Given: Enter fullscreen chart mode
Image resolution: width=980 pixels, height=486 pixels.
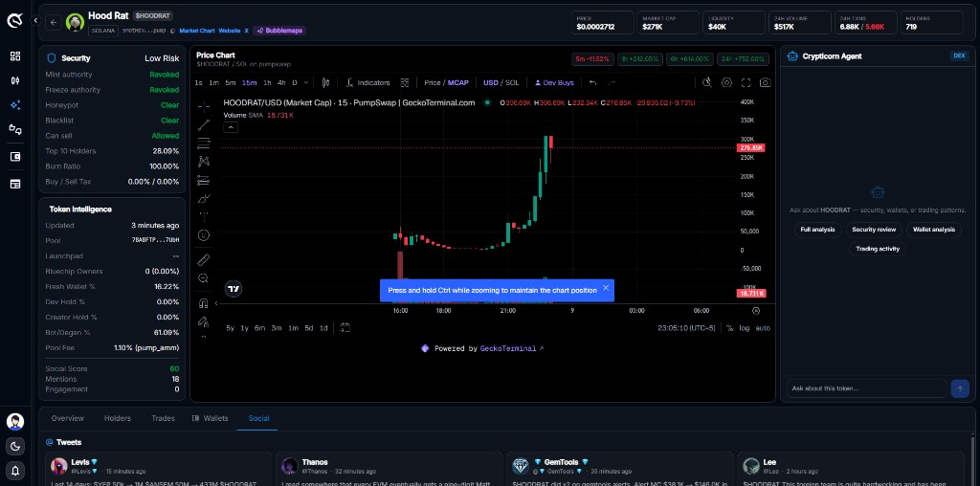Looking at the screenshot, I should coord(746,82).
